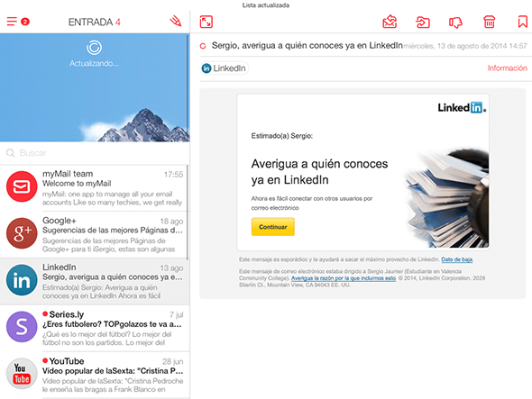This screenshot has width=532, height=399.
Task: Move message to folder icon
Action: pyautogui.click(x=423, y=23)
